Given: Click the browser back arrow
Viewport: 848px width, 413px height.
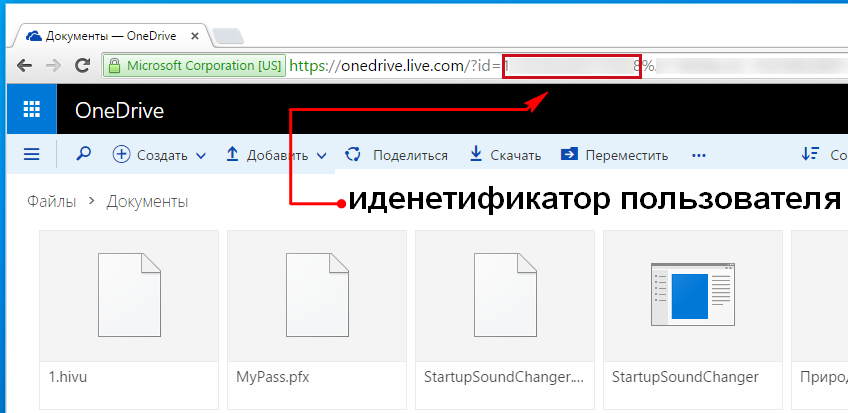Looking at the screenshot, I should (x=24, y=66).
